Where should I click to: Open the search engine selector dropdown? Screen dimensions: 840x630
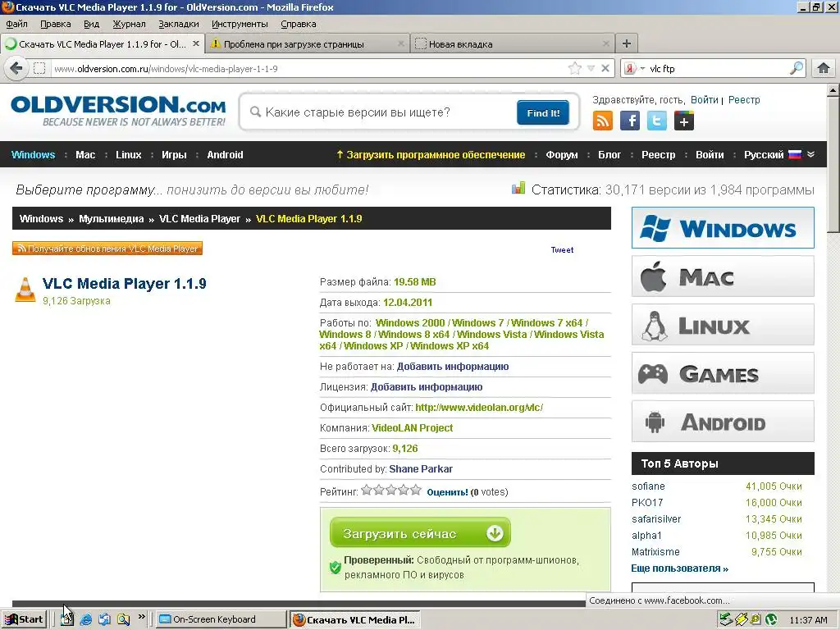click(635, 68)
